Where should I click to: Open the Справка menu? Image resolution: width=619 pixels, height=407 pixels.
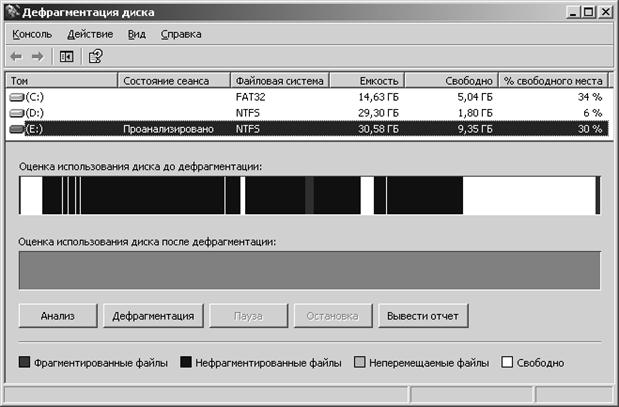pos(181,34)
